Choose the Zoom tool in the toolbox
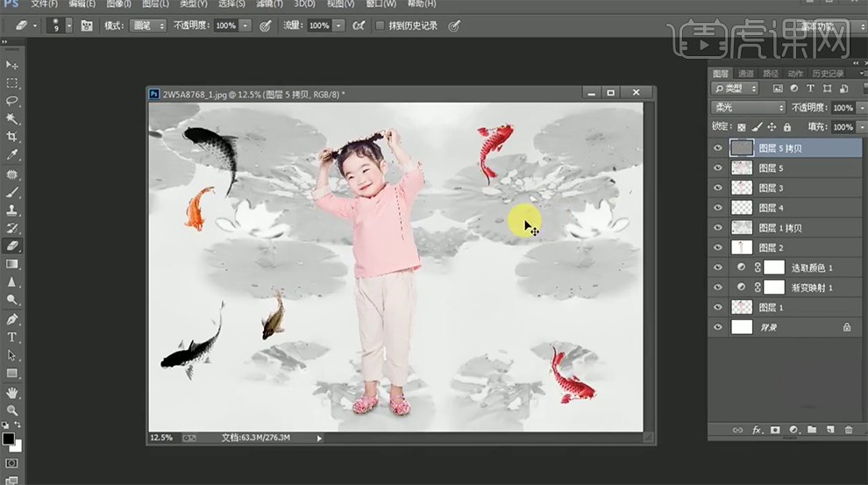The width and height of the screenshot is (868, 485). click(12, 410)
